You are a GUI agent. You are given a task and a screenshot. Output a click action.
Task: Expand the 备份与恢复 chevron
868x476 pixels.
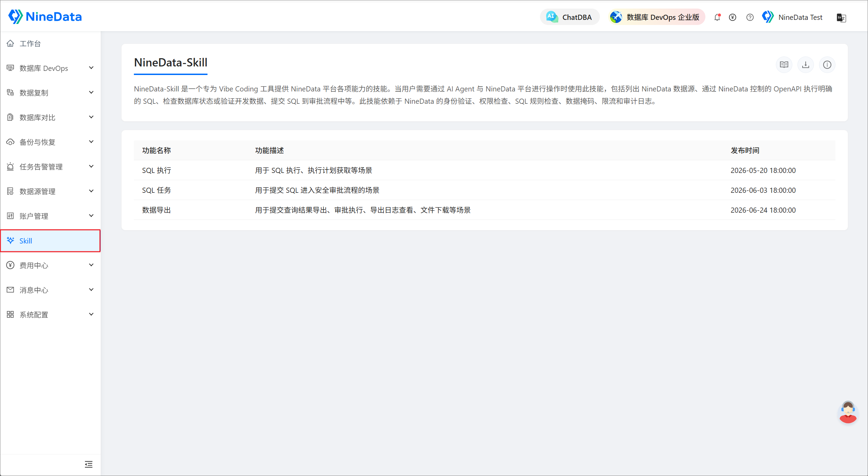click(91, 142)
